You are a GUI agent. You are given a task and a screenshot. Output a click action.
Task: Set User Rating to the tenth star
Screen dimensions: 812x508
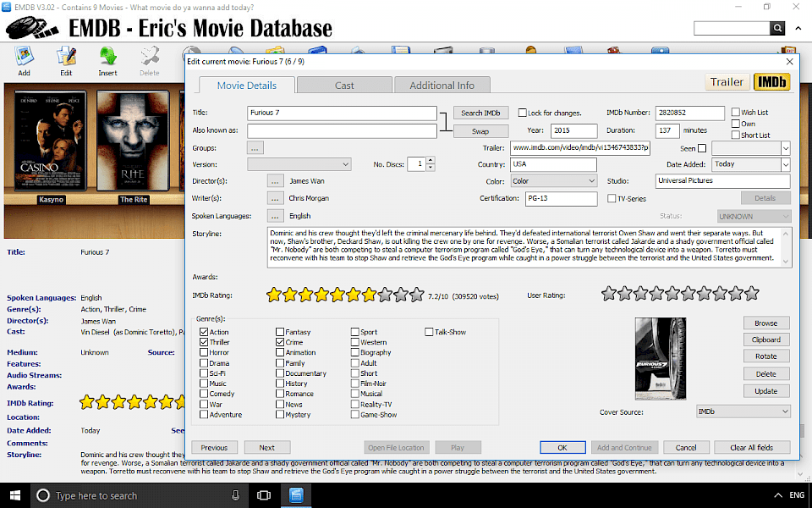click(x=752, y=294)
